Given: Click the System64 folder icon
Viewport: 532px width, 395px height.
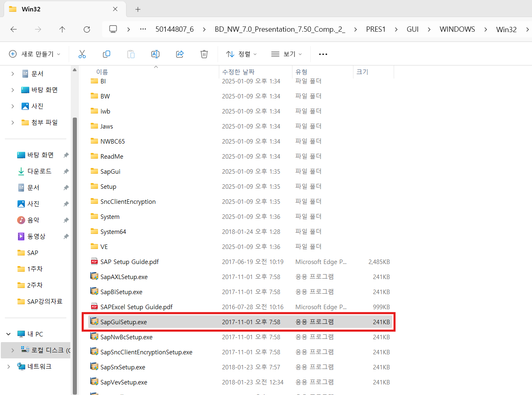Looking at the screenshot, I should click(94, 231).
